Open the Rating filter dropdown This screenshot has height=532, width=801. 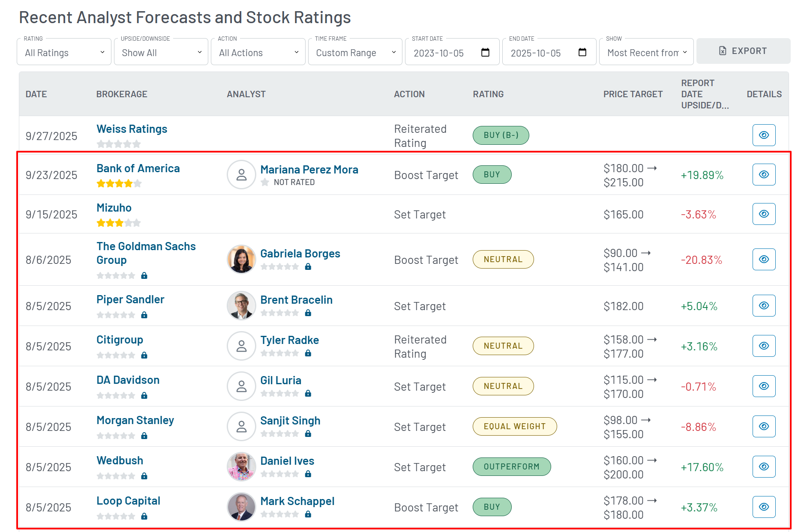tap(64, 52)
